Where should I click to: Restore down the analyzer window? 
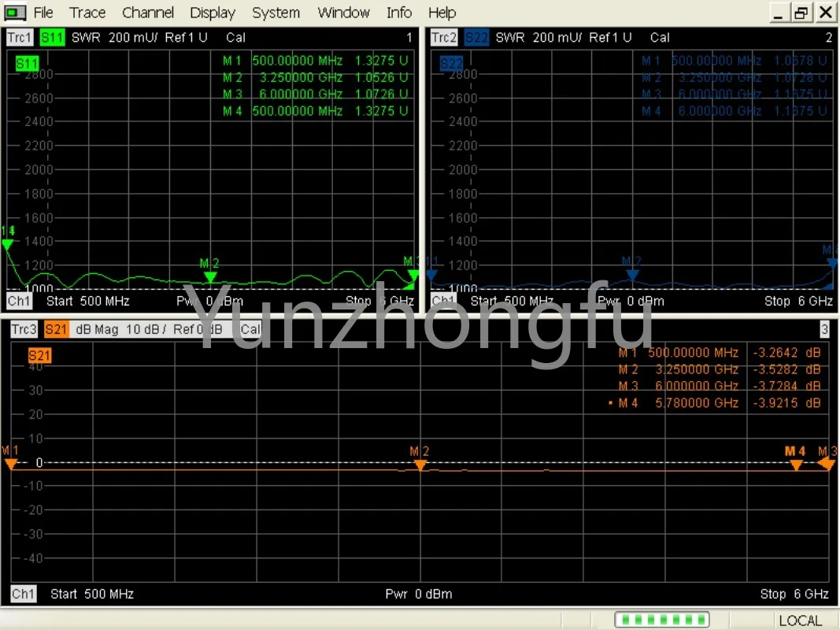(801, 13)
